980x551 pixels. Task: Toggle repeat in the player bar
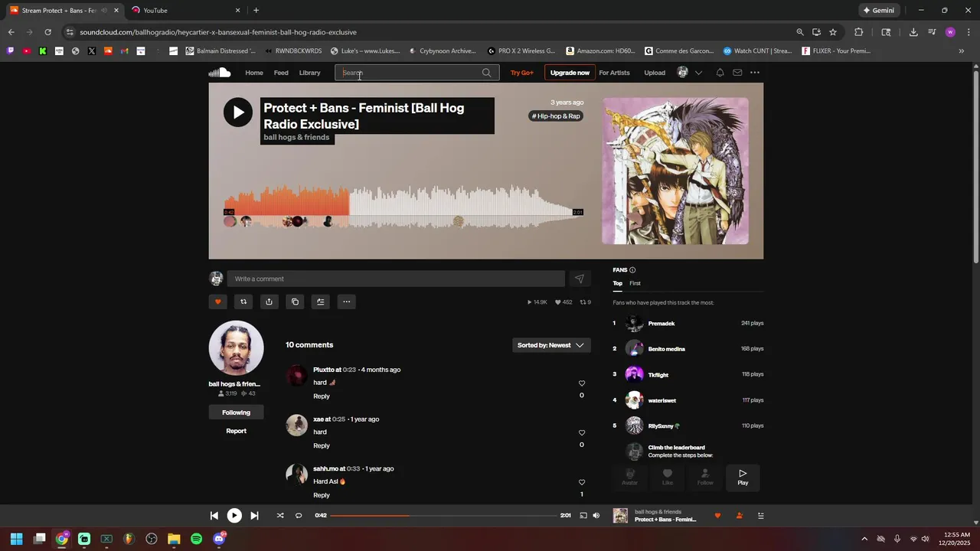click(299, 516)
